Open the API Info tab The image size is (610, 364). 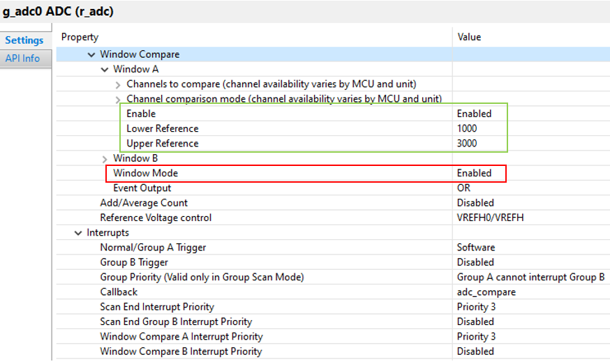[x=22, y=59]
